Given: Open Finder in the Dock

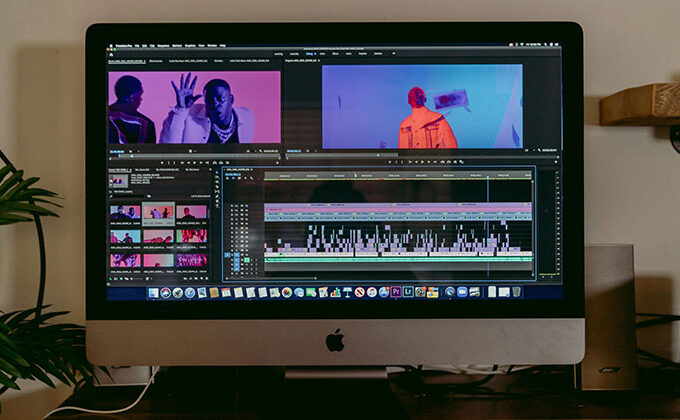Looking at the screenshot, I should [x=153, y=292].
